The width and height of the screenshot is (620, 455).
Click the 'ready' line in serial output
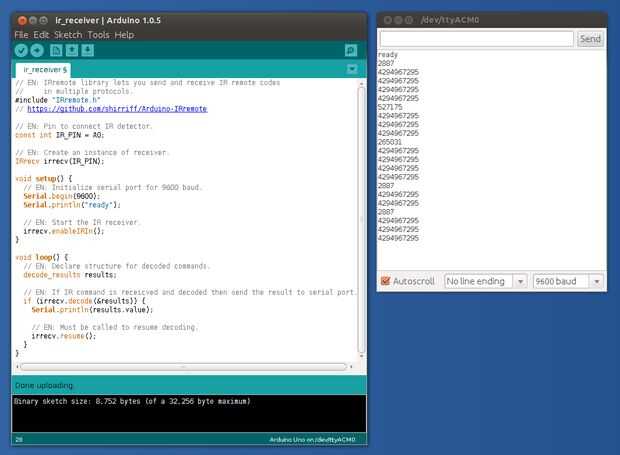click(388, 55)
